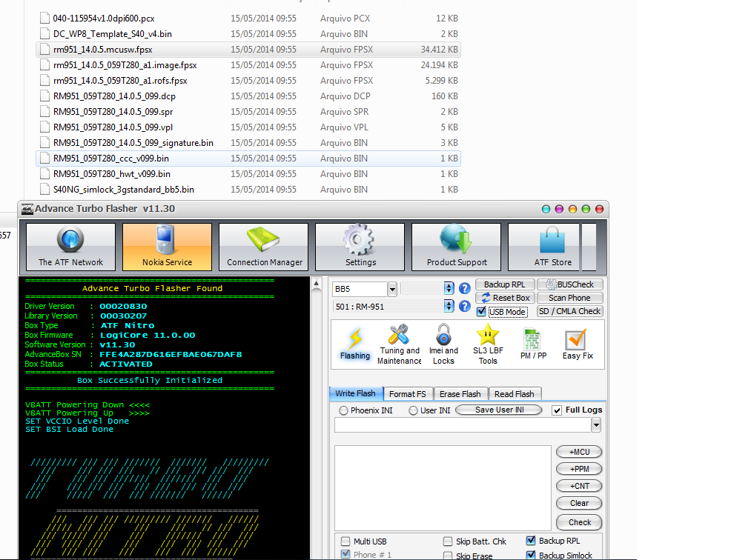754x560 pixels.
Task: Select the Phoenix INI radio button
Action: [344, 410]
